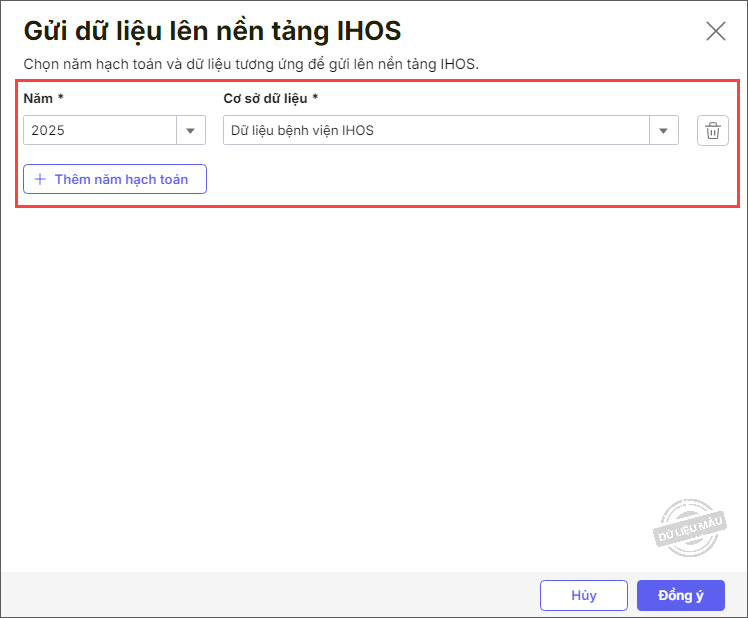Click the 'Chọn năm hạch toán' description text
Image resolution: width=748 pixels, height=618 pixels.
(251, 64)
